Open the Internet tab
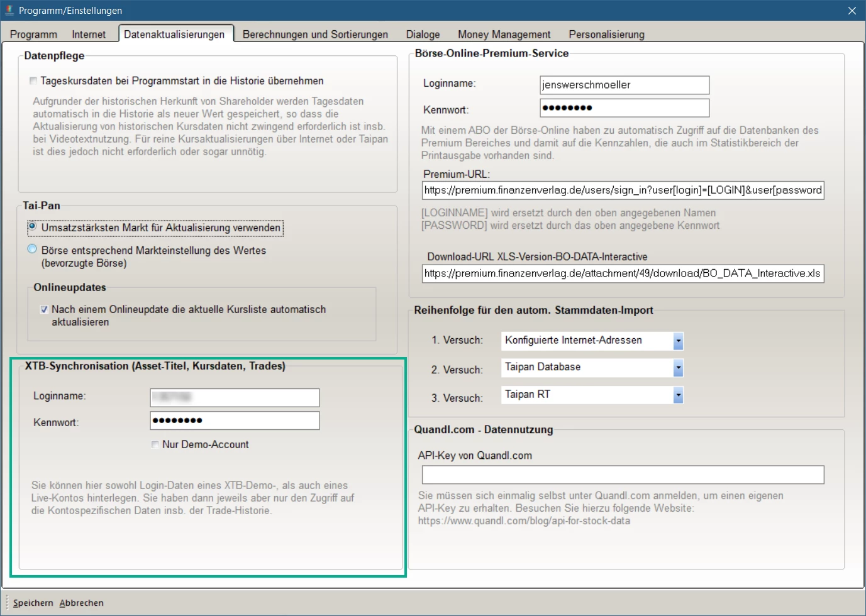 [x=89, y=35]
